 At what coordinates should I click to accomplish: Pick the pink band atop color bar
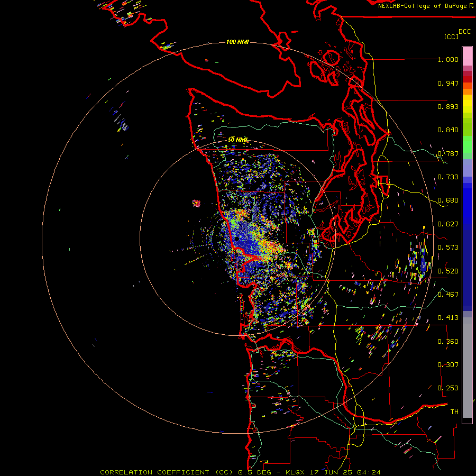[467, 56]
